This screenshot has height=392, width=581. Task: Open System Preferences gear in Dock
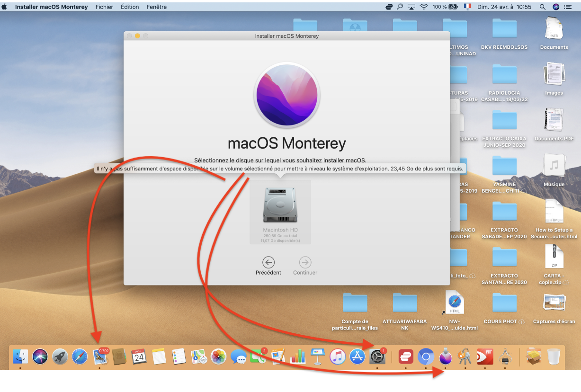(x=377, y=356)
